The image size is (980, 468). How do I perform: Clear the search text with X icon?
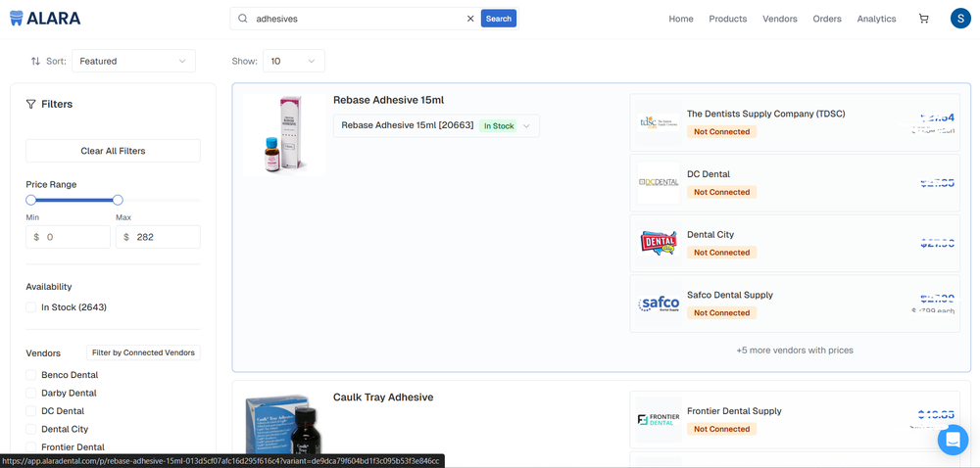point(470,19)
